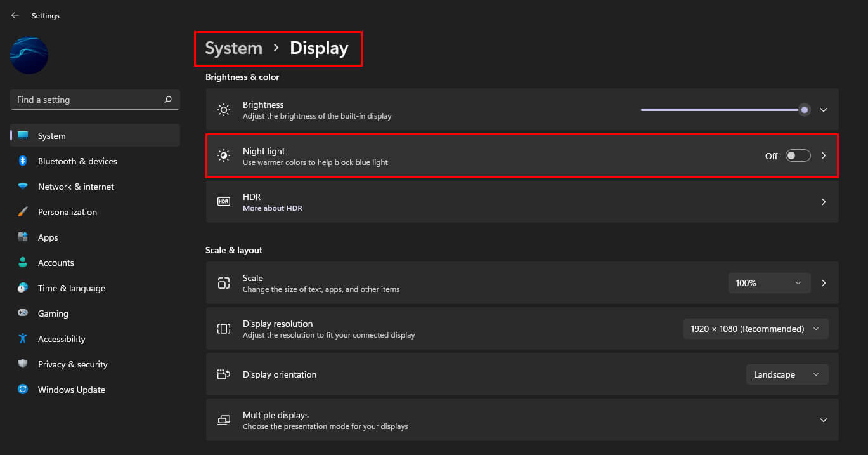Screen dimensions: 868x455
Task: Open Night light settings chevron
Action: click(x=824, y=155)
